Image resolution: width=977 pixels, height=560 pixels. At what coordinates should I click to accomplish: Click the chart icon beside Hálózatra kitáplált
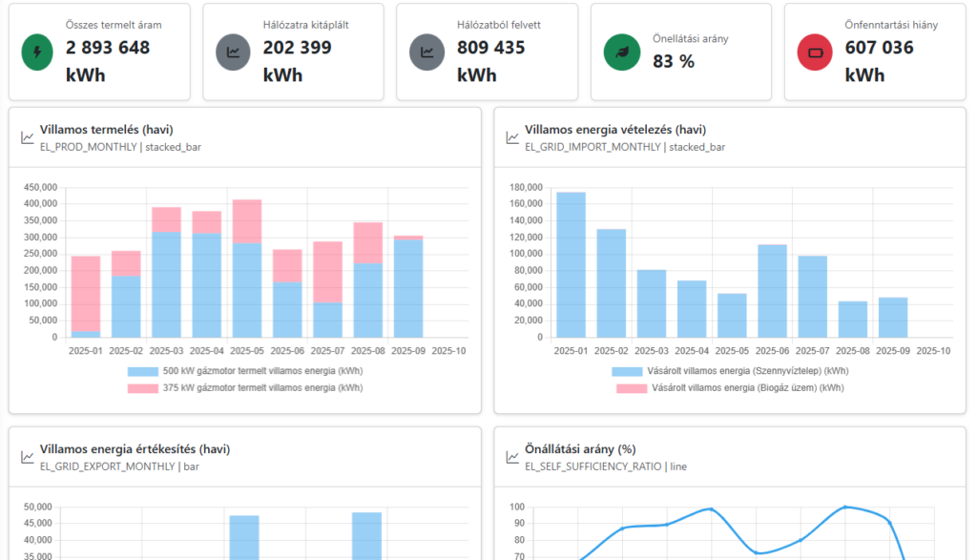(232, 52)
